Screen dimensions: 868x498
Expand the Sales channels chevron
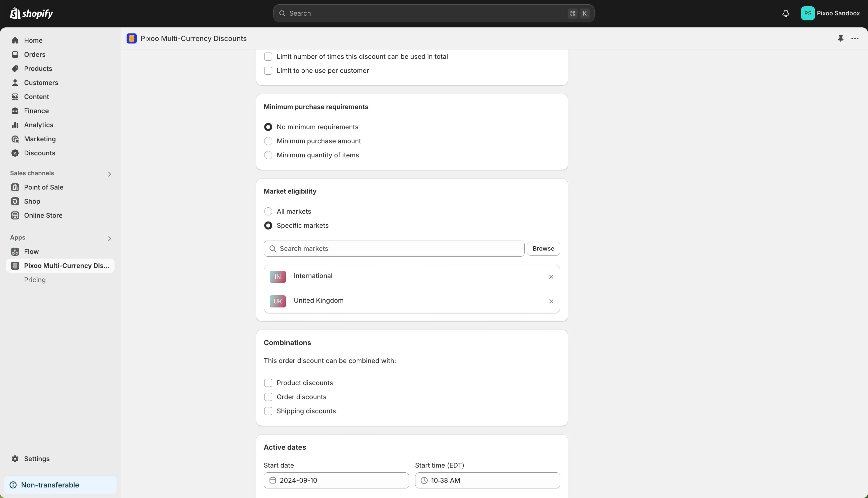point(109,174)
